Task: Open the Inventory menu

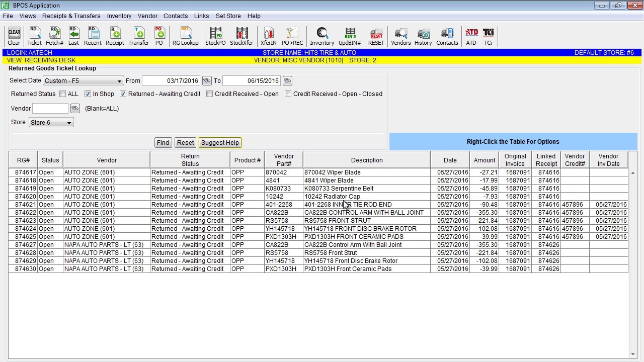Action: click(119, 16)
